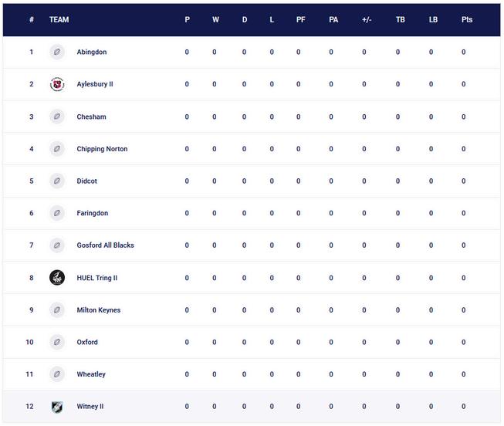Open the Chipping Norton team link

click(102, 149)
